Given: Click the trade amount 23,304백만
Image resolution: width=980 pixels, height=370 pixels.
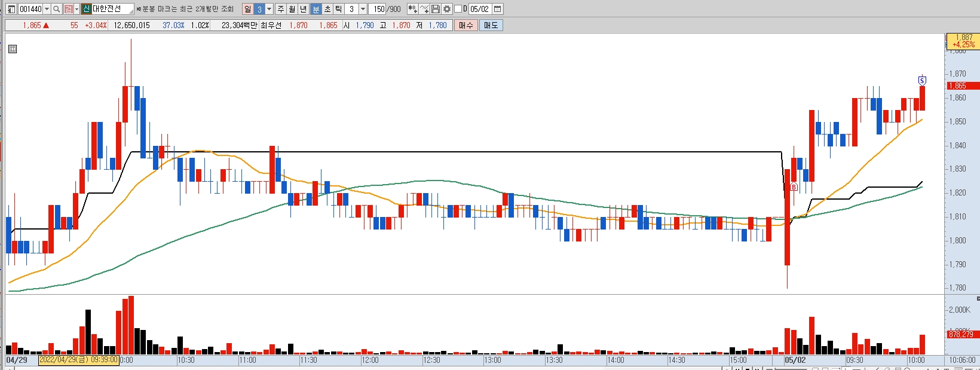Looking at the screenshot, I should tap(239, 25).
